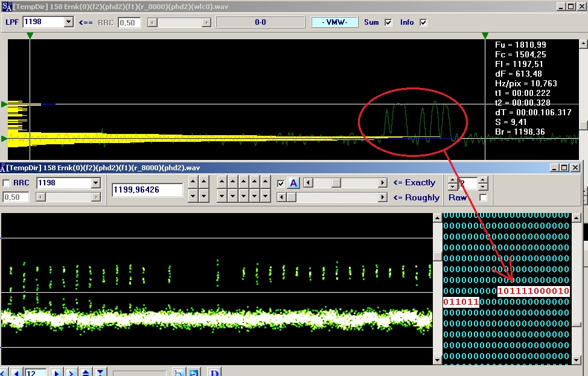Click the LPF 1198 combo field
Image resolution: width=588 pixels, height=376 pixels.
pyautogui.click(x=48, y=22)
